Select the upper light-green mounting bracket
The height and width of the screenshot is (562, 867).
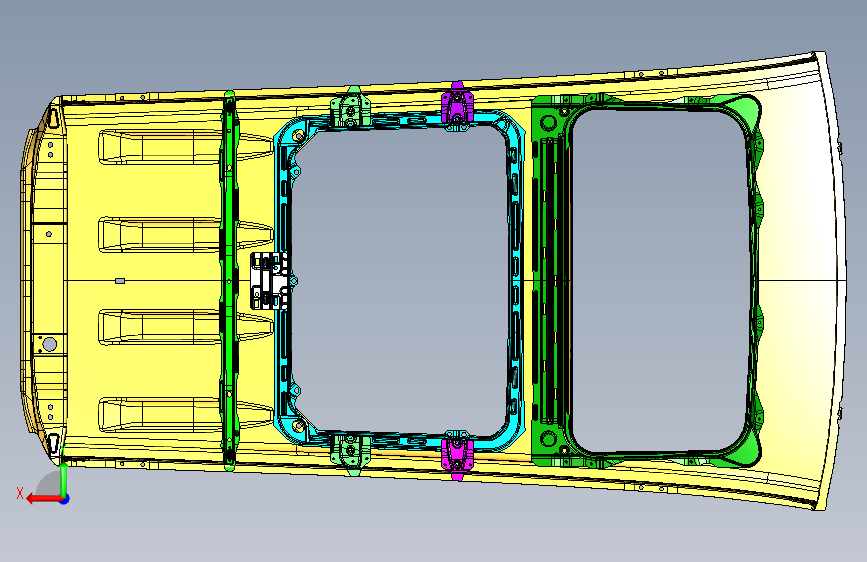[351, 108]
